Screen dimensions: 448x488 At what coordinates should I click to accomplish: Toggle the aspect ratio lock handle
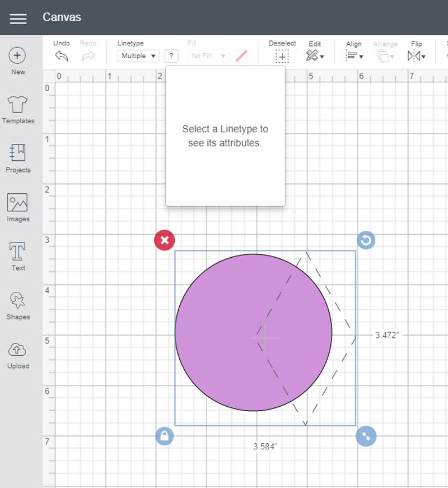point(165,436)
